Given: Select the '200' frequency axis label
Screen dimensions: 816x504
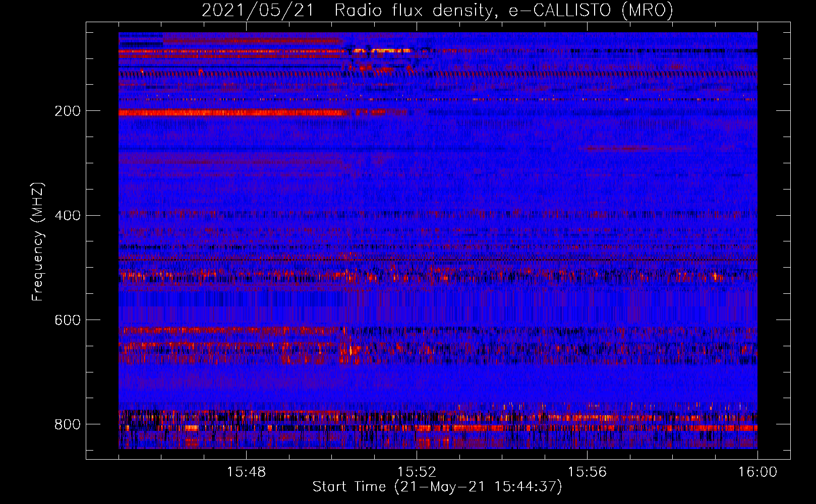Looking at the screenshot, I should coord(68,111).
